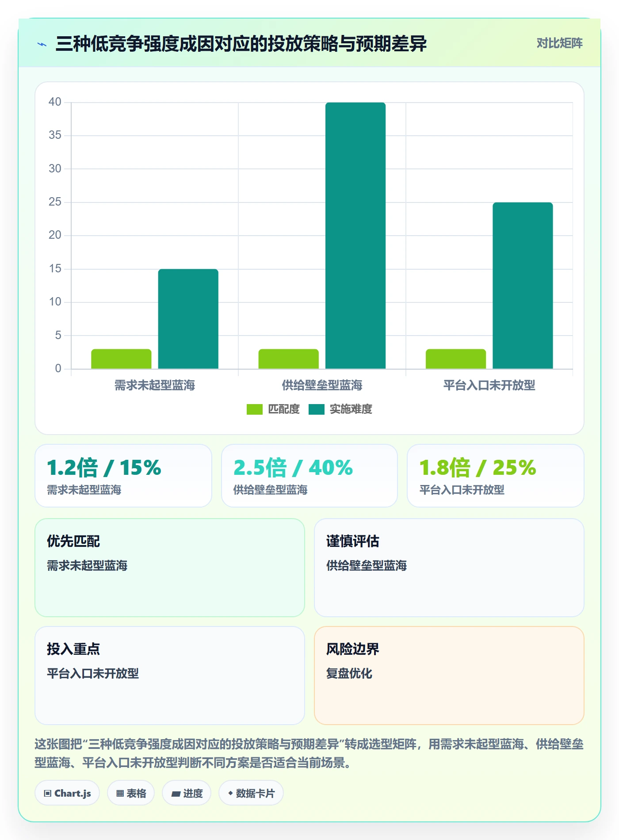Click the bar icon in 进度 chip
The image size is (619, 840).
pyautogui.click(x=176, y=794)
